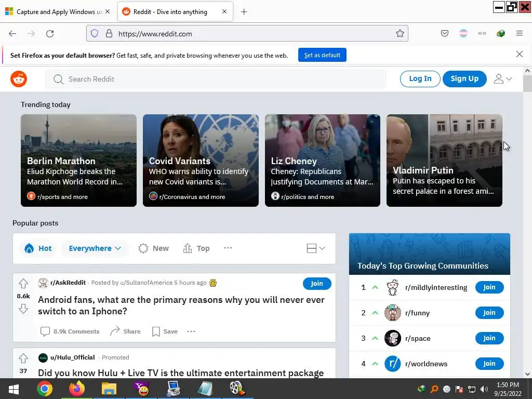Open the Save to Pocket icon
532x399 pixels.
445,33
